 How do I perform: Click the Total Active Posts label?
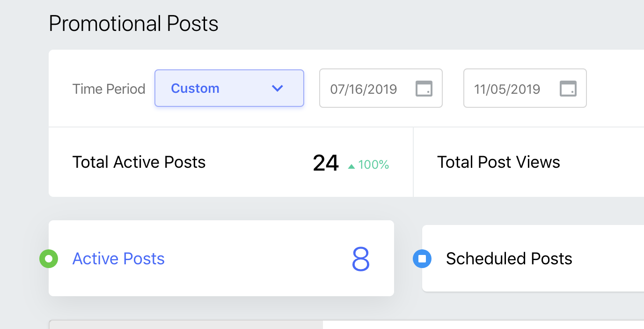coord(139,162)
